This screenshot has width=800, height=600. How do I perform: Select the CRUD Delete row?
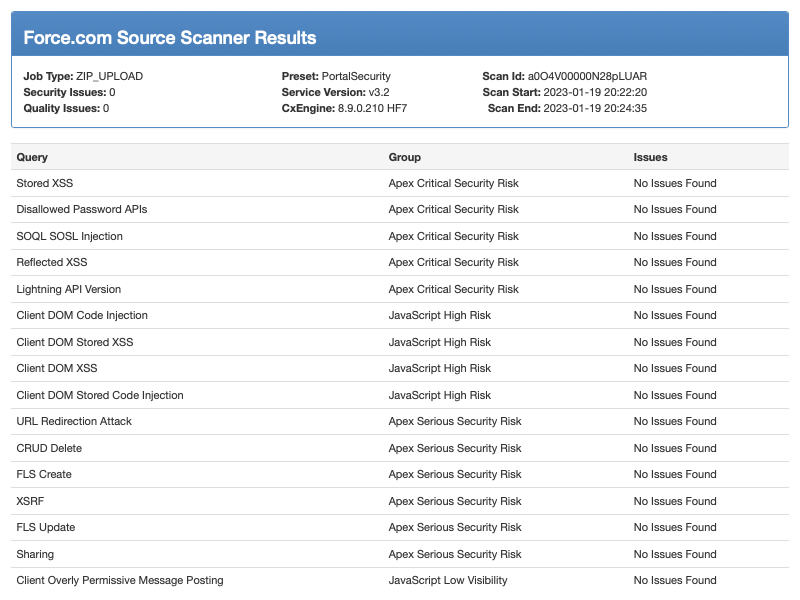400,448
